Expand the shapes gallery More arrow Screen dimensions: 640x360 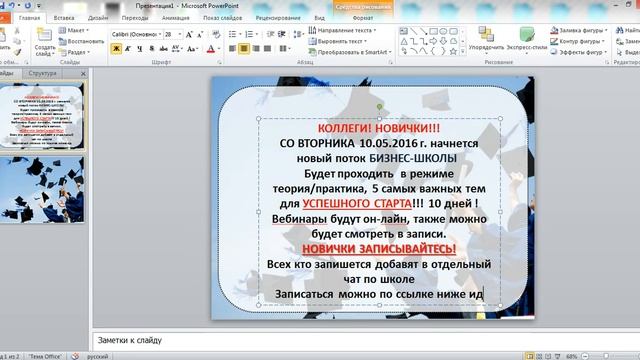(463, 52)
